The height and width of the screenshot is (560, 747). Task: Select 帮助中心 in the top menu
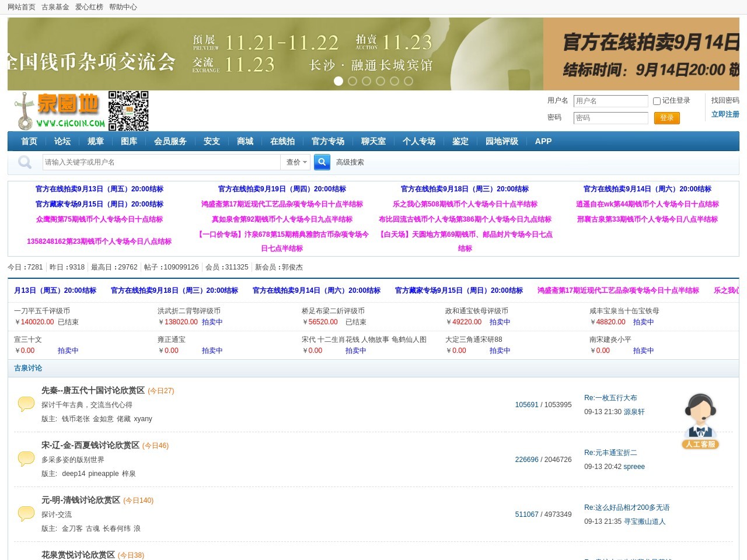[x=123, y=7]
